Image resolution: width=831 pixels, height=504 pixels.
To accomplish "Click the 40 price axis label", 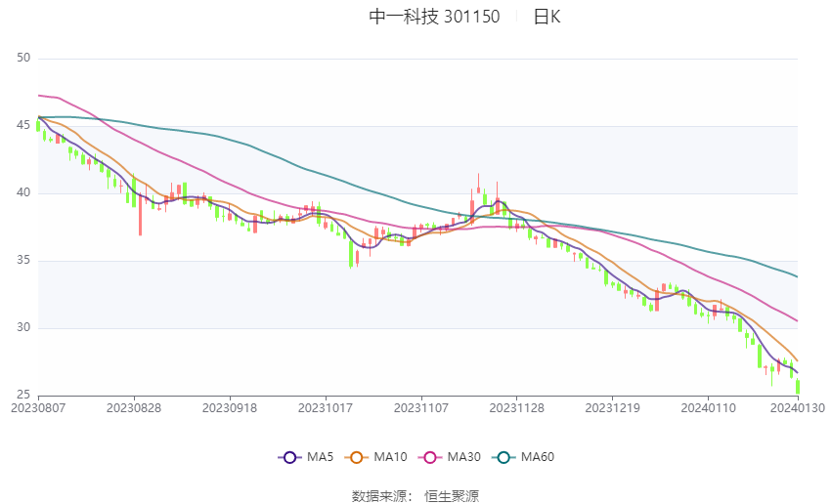I will click(23, 192).
